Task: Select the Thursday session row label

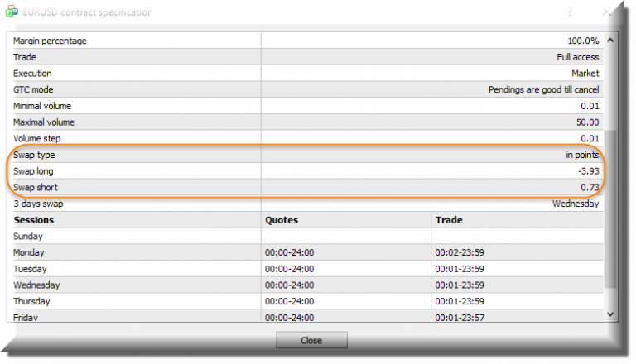Action: 31,301
